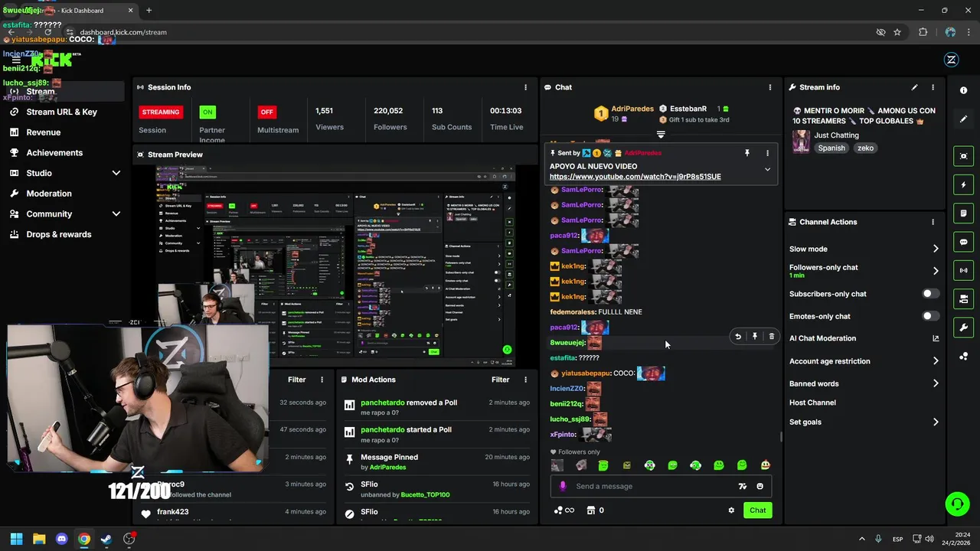Click the Just Chatting category
The image size is (980, 551).
[836, 135]
